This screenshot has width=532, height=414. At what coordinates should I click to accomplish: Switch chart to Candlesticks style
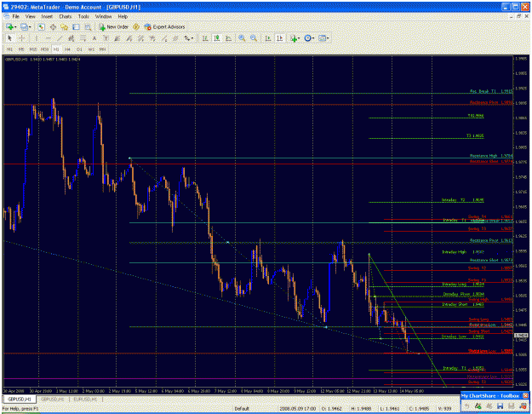tap(217, 38)
